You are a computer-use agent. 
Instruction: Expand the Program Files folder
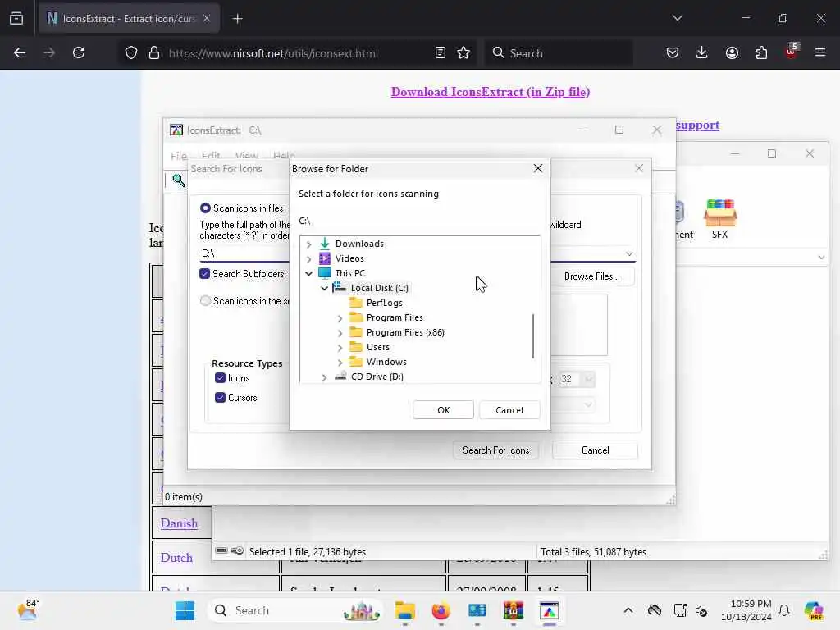coord(340,318)
